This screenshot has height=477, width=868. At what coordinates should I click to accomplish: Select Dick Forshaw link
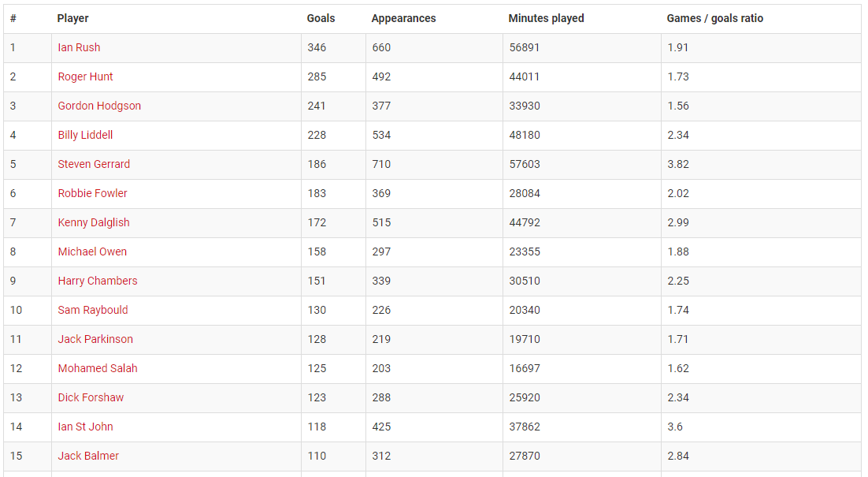[x=91, y=398]
